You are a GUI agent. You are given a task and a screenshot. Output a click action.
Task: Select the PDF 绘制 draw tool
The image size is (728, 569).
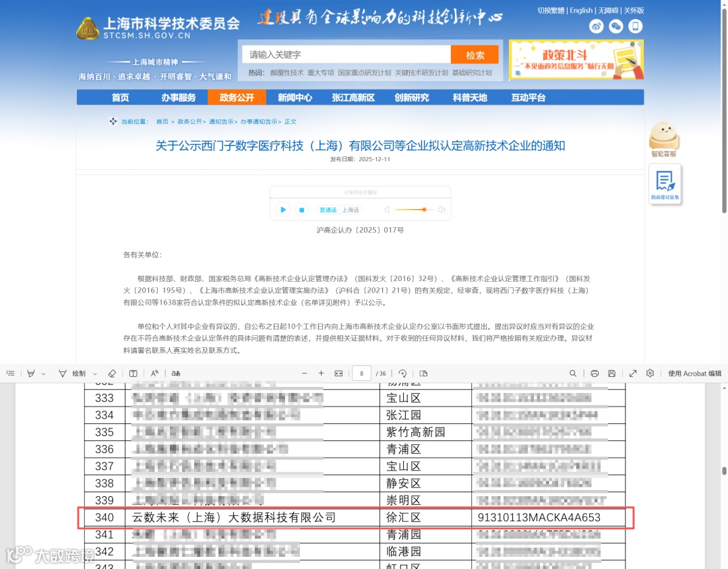coord(72,373)
